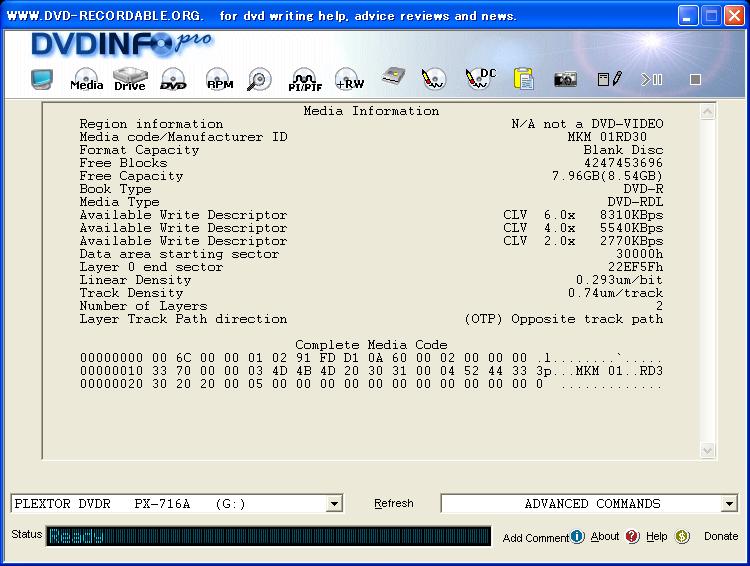Take a screenshot with camera icon
Image resolution: width=750 pixels, height=566 pixels.
click(565, 79)
